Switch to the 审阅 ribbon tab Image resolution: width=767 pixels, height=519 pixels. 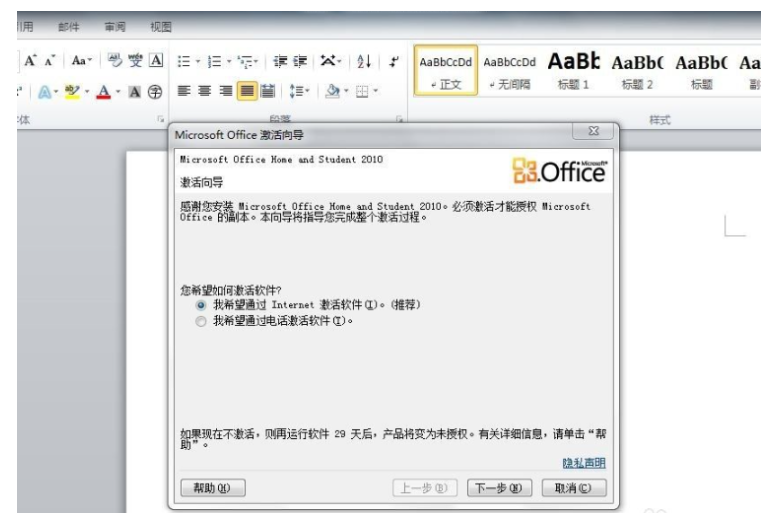coord(114,26)
